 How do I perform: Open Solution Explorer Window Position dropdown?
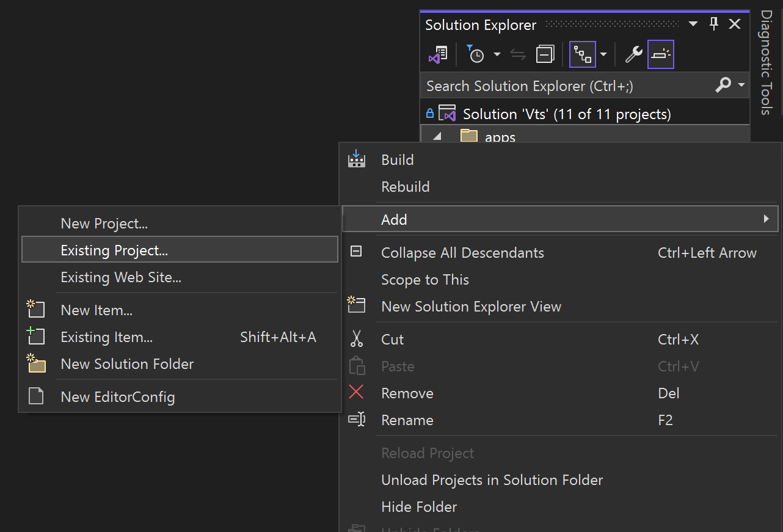pos(693,24)
